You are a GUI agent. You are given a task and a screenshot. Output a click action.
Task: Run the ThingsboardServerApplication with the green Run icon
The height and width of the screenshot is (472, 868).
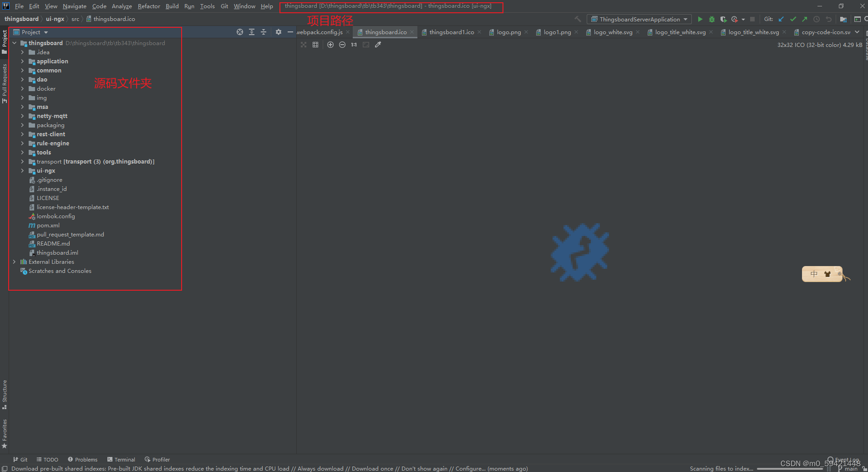click(700, 19)
